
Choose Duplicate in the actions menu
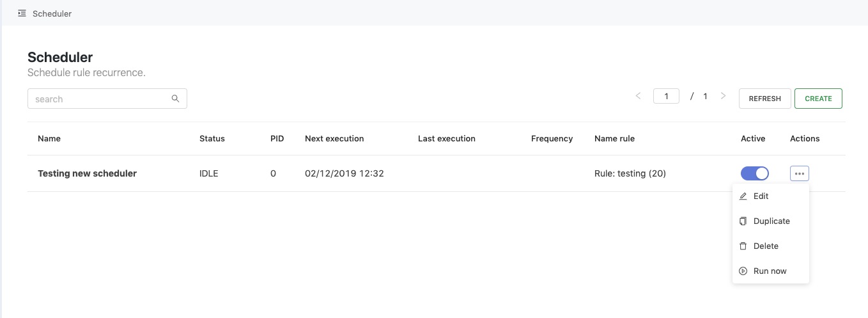click(771, 221)
